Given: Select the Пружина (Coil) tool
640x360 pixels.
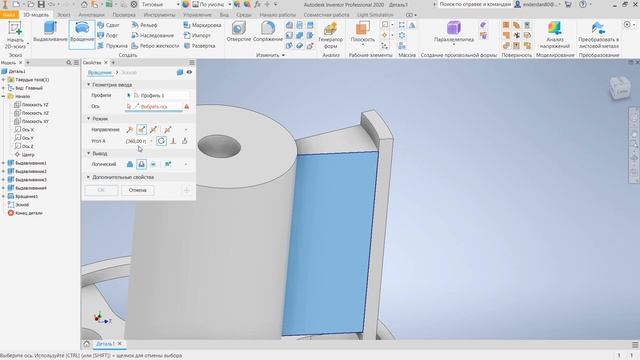Looking at the screenshot, I should (113, 46).
